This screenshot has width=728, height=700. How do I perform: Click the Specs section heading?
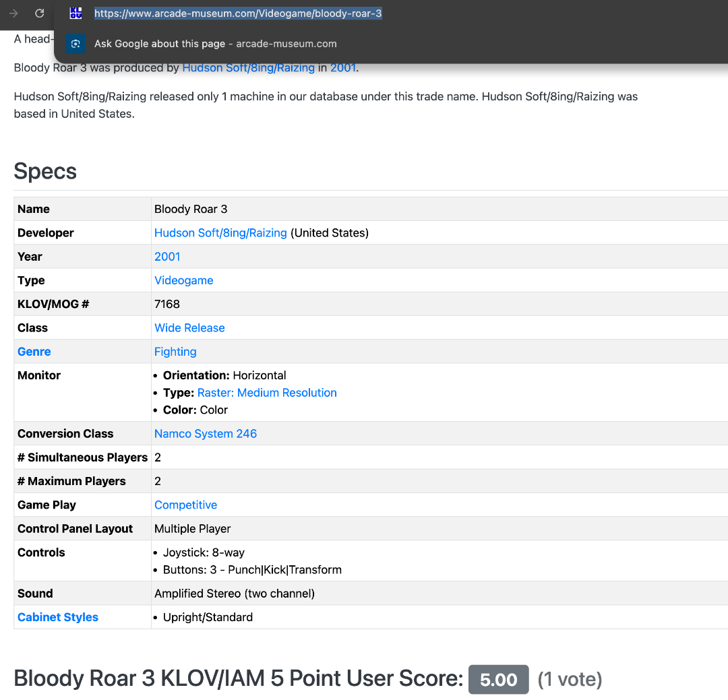click(45, 171)
